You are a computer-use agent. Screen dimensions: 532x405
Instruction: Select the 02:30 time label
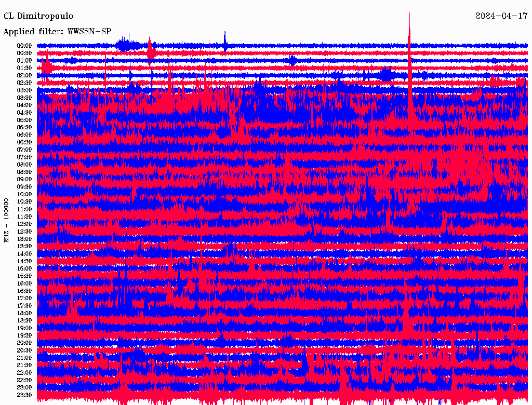click(x=24, y=83)
